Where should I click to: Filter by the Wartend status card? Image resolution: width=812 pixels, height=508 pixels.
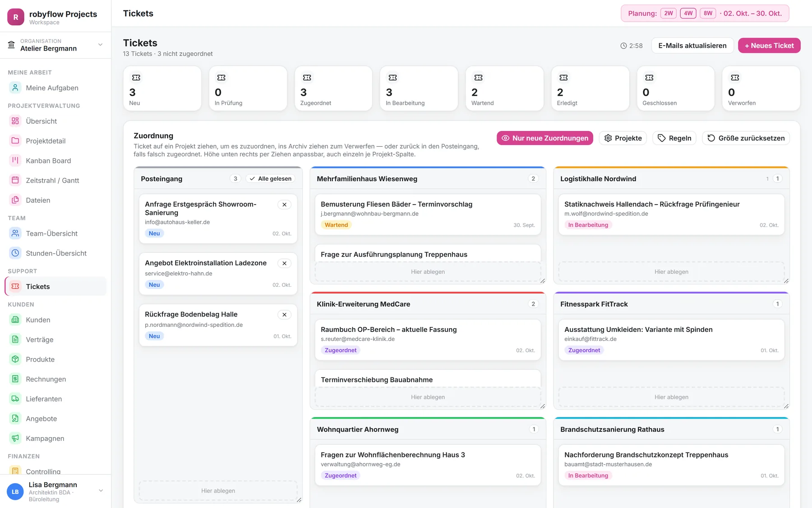pos(504,89)
